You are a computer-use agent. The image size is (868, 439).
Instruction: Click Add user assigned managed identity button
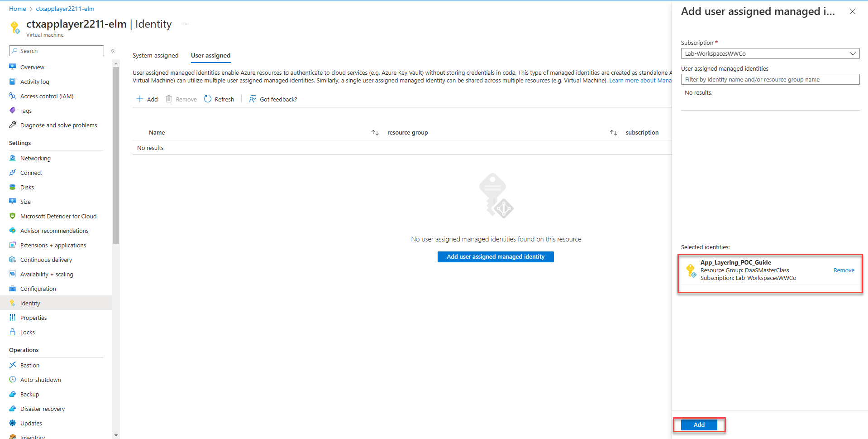496,257
